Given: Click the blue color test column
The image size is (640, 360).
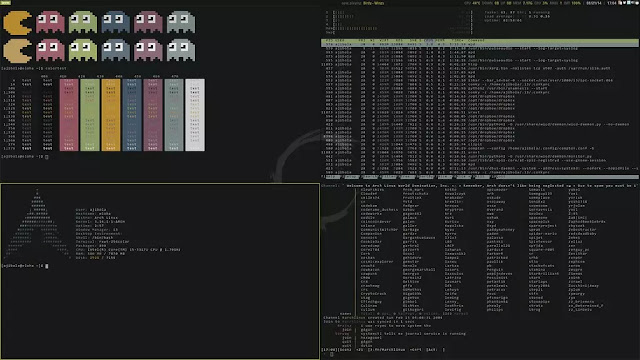Looking at the screenshot, I should (x=132, y=115).
